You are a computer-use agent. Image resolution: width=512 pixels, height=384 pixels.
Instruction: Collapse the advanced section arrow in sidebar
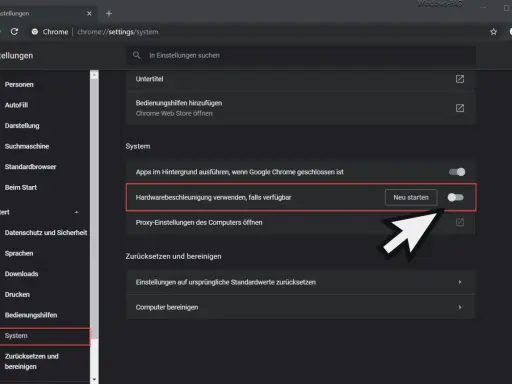click(77, 212)
